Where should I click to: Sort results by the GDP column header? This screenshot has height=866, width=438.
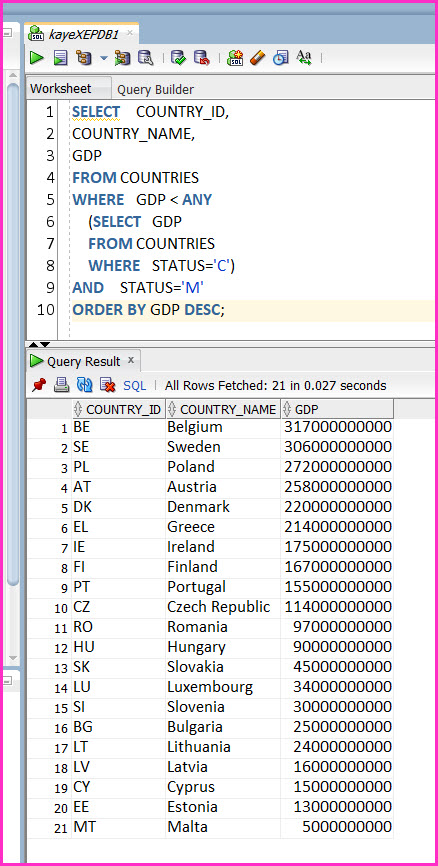(x=337, y=409)
